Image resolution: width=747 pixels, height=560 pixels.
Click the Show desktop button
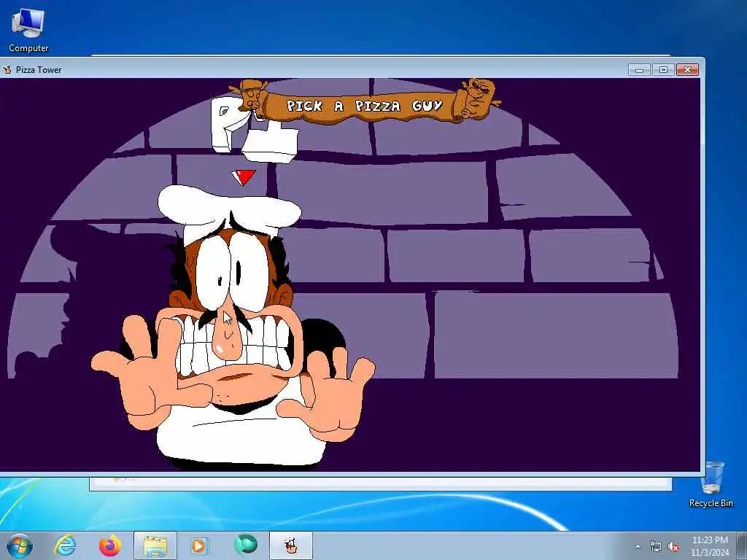tap(742, 545)
